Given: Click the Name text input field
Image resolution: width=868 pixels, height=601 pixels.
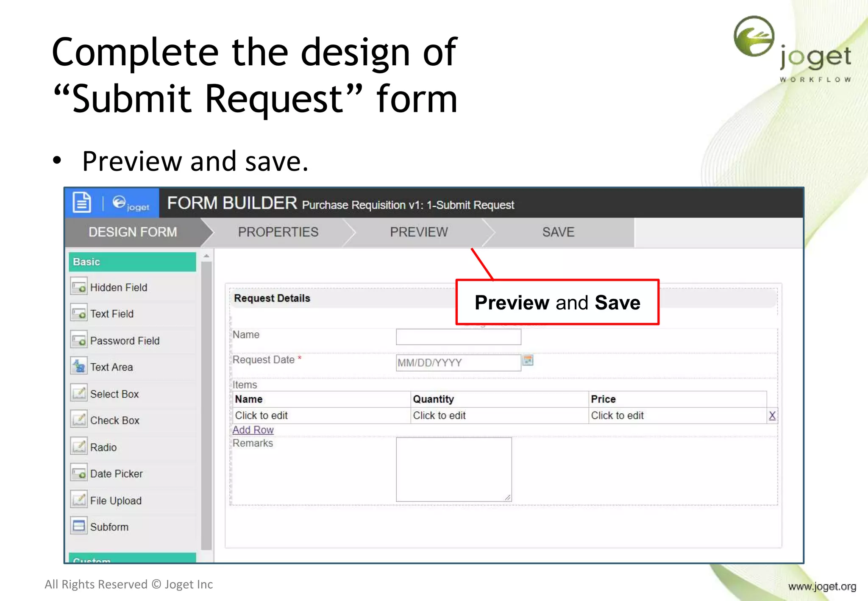Looking at the screenshot, I should tap(459, 337).
